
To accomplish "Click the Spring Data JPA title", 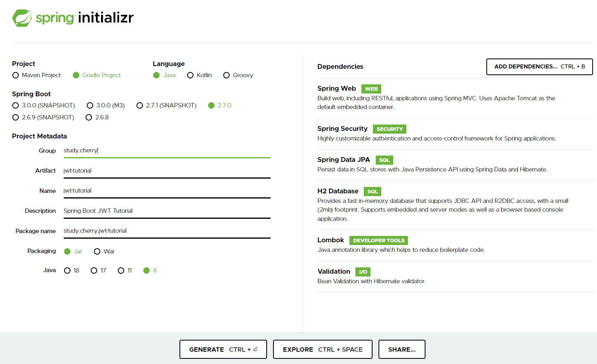I will pyautogui.click(x=343, y=160).
